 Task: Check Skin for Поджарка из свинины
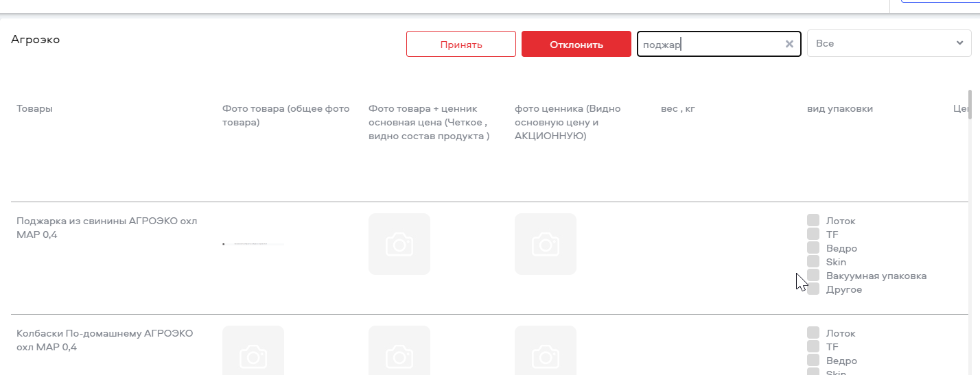813,261
